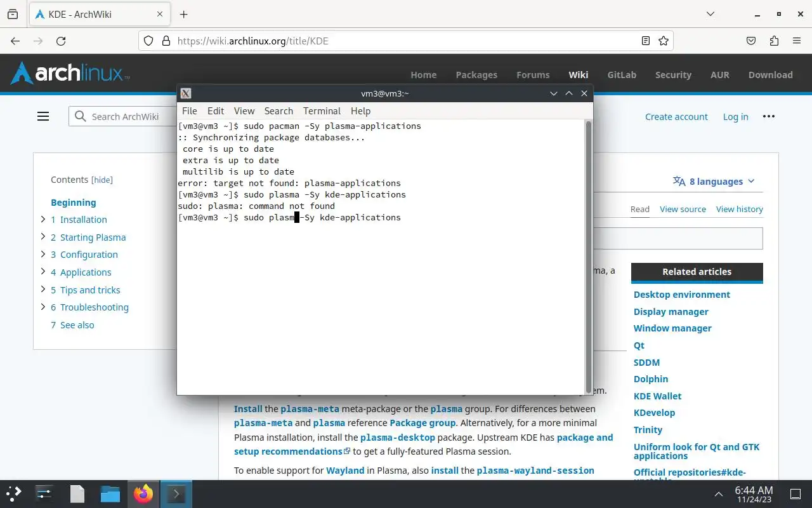This screenshot has height=508, width=812.
Task: Expand Tips and tricks contents section
Action: (x=43, y=290)
